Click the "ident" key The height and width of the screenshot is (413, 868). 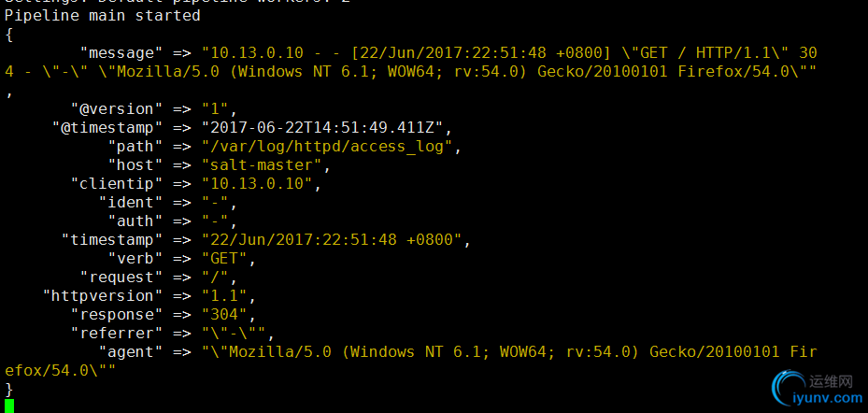point(130,203)
